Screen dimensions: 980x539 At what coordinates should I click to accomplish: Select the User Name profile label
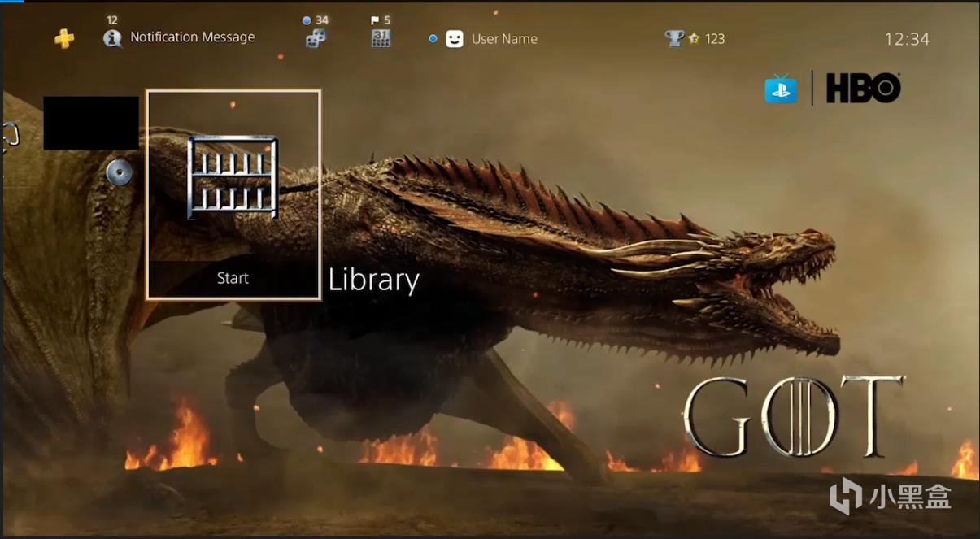(x=504, y=39)
